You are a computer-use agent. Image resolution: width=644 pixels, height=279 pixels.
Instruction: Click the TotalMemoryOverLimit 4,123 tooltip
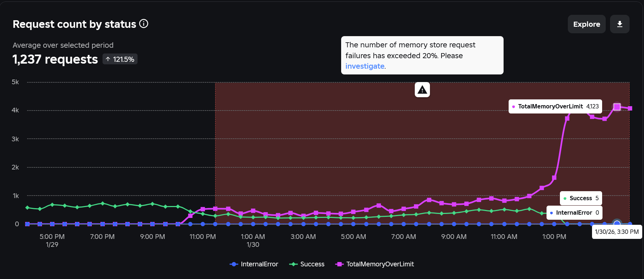tap(555, 107)
